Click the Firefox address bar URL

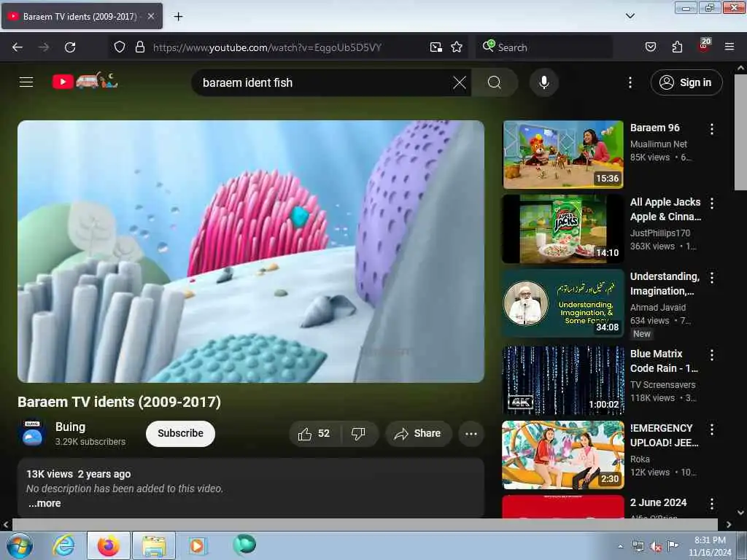(267, 47)
